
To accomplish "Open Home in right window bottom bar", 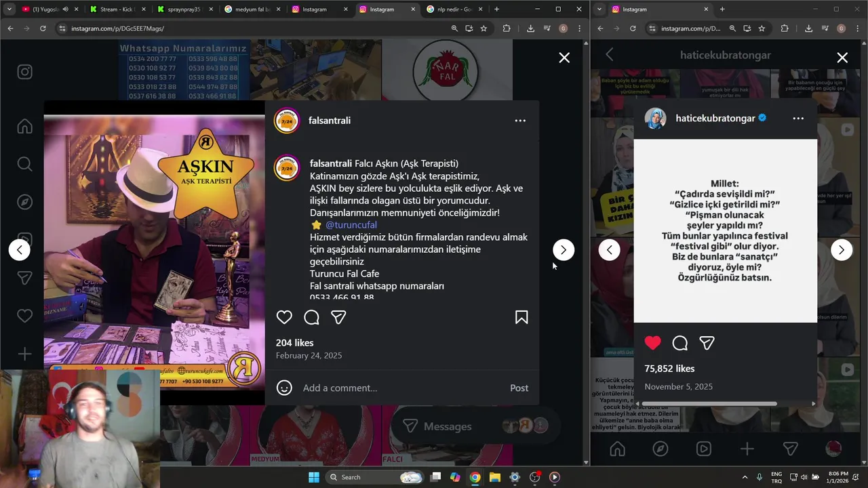I will point(617,449).
